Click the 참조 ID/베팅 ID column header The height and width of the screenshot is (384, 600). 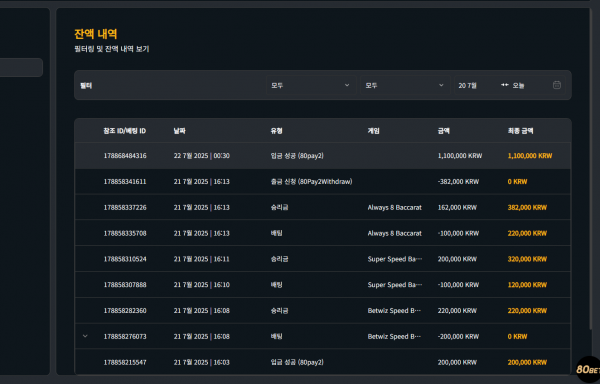click(125, 131)
